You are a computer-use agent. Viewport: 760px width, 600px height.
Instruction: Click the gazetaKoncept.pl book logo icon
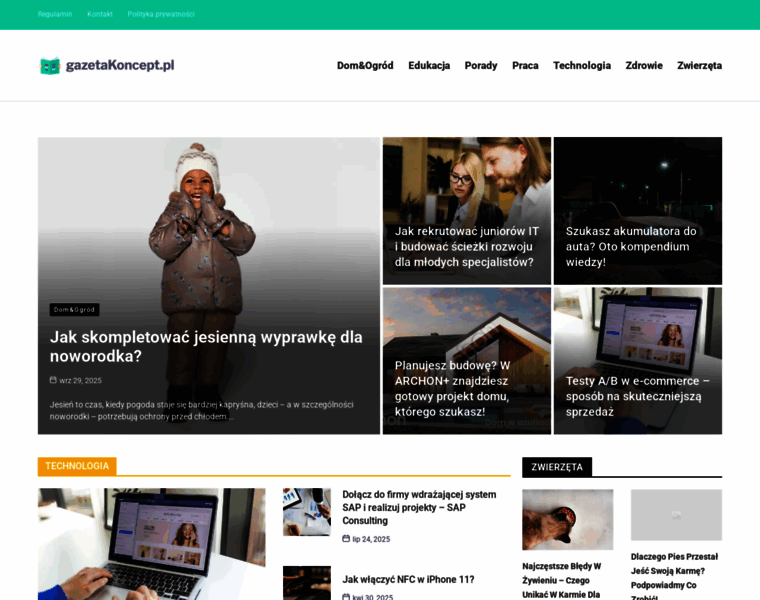pyautogui.click(x=50, y=65)
